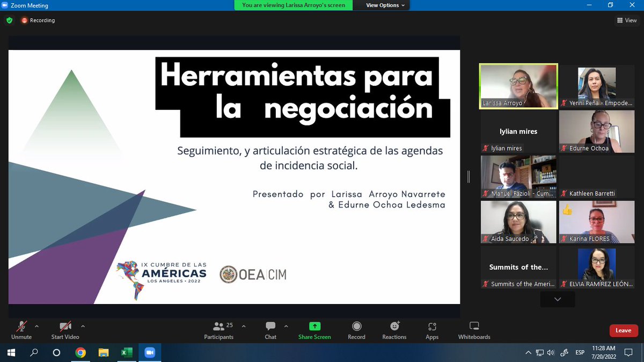Open View Options dropdown
The height and width of the screenshot is (362, 644).
click(385, 5)
